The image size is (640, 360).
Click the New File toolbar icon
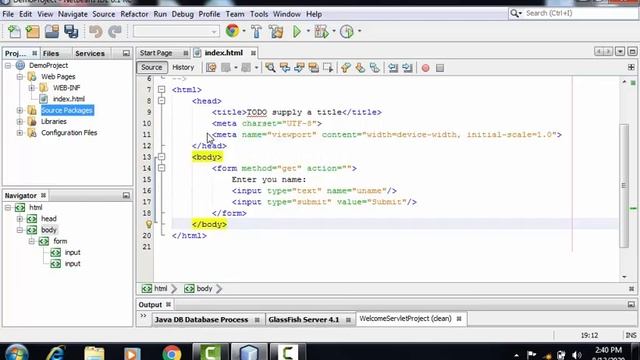point(14,31)
